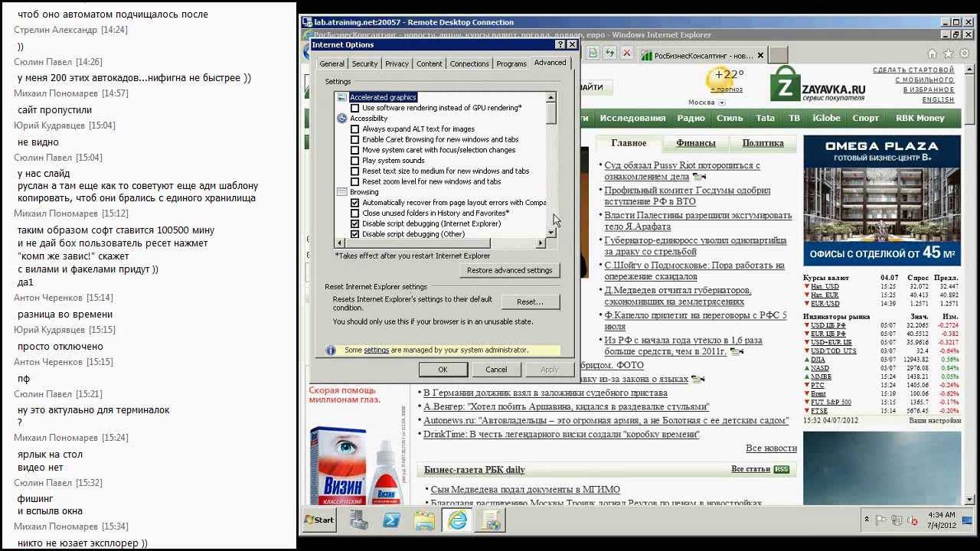Image resolution: width=980 pixels, height=551 pixels.
Task: Open Server Manager from the taskbar
Action: (359, 520)
